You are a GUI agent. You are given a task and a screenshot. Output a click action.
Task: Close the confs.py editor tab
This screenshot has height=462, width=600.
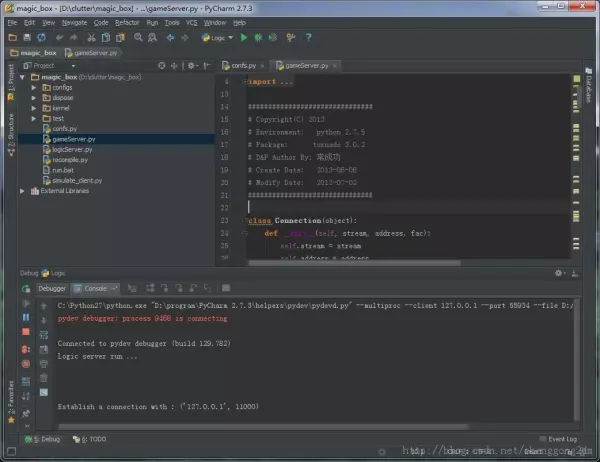point(262,66)
